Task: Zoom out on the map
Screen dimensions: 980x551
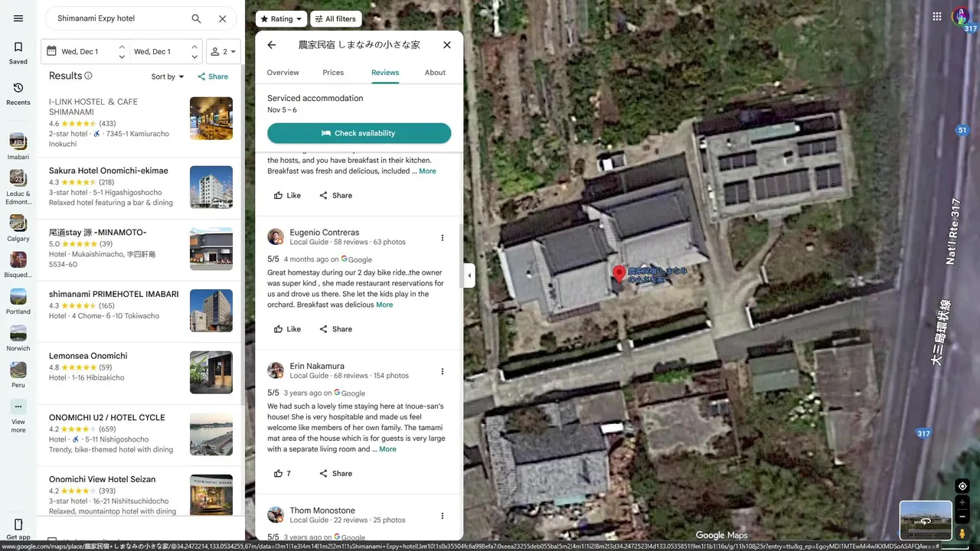Action: (962, 517)
